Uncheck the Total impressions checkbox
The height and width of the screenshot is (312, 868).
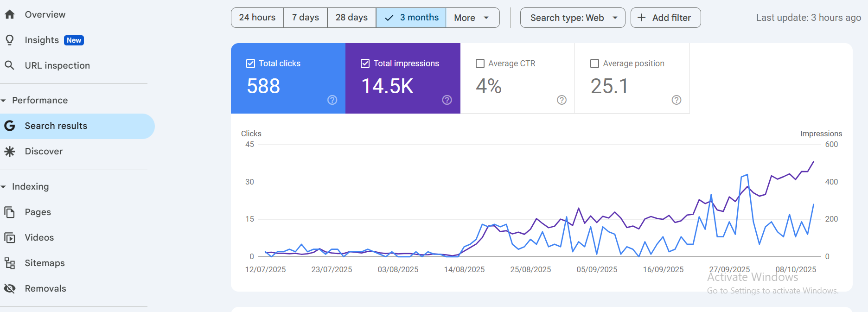[x=365, y=64]
